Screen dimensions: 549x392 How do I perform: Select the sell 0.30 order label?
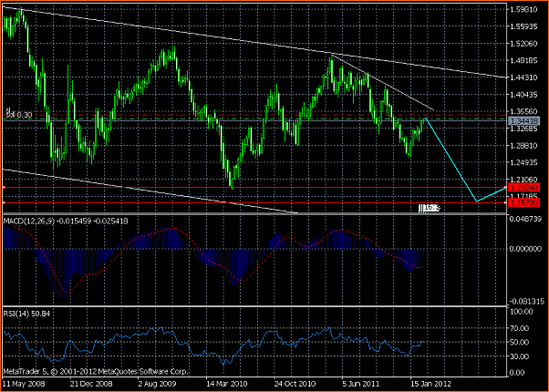tap(19, 115)
